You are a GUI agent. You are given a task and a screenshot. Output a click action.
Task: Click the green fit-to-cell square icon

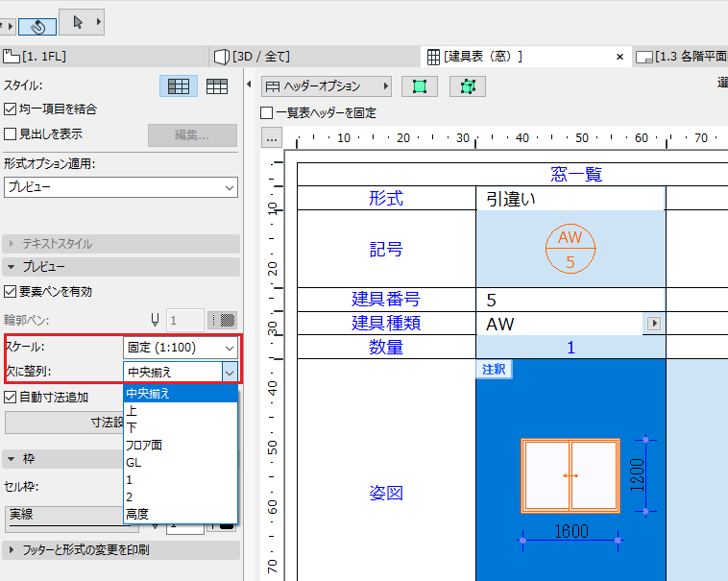click(420, 86)
